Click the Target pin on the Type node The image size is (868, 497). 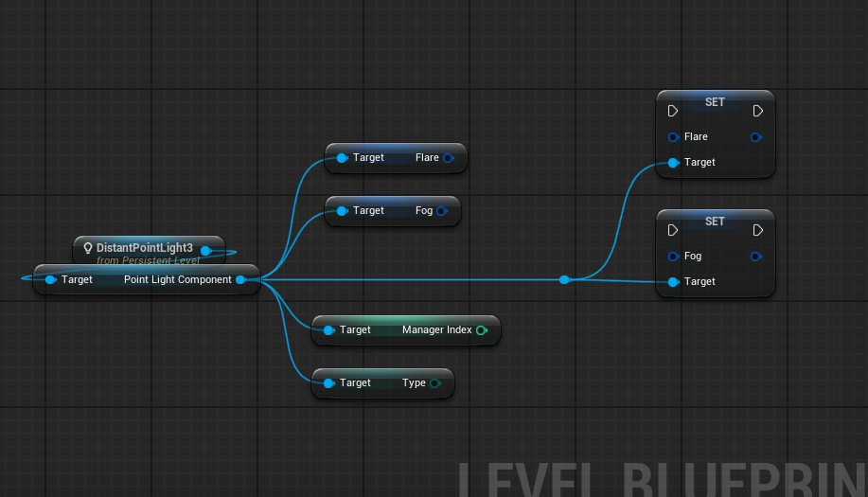coord(328,383)
